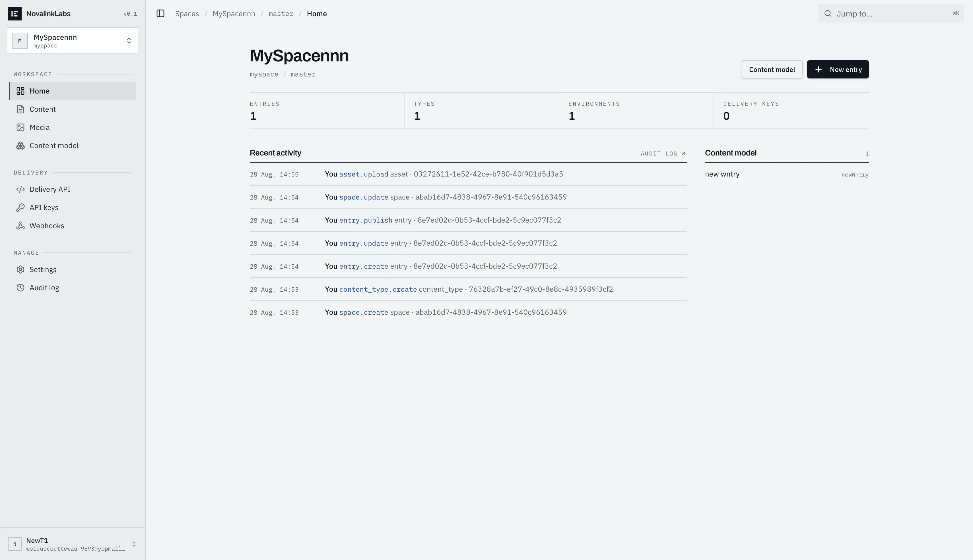
Task: Open Audit log in the sidebar
Action: (x=72, y=288)
